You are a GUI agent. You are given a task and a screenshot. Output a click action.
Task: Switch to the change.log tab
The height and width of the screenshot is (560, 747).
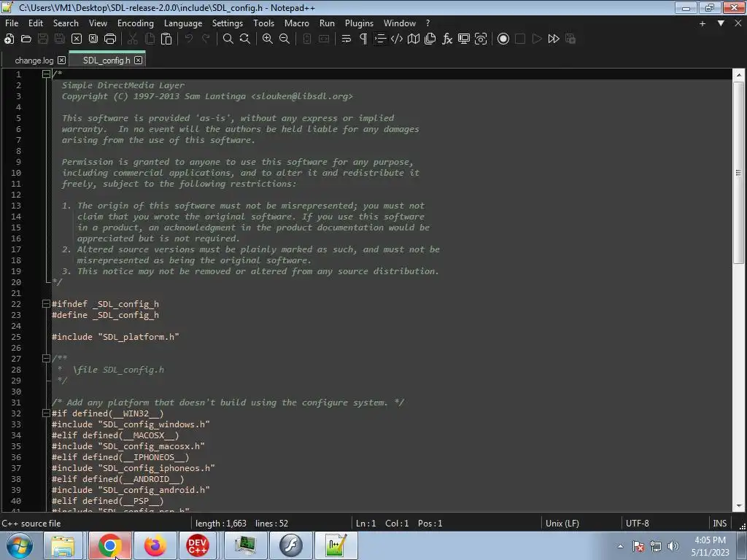click(34, 61)
